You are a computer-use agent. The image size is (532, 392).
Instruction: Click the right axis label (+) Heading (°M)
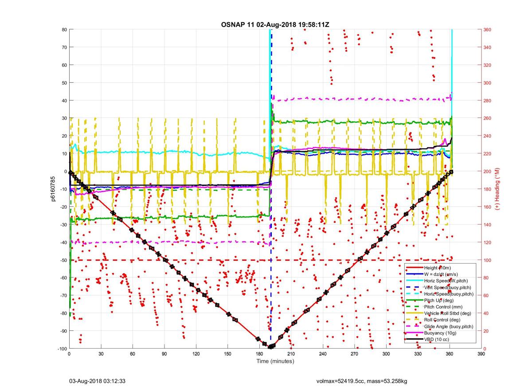click(x=497, y=189)
